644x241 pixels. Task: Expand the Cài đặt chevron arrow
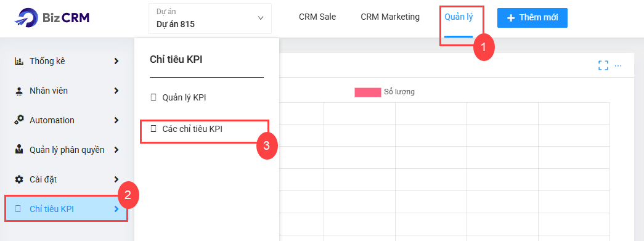116,179
